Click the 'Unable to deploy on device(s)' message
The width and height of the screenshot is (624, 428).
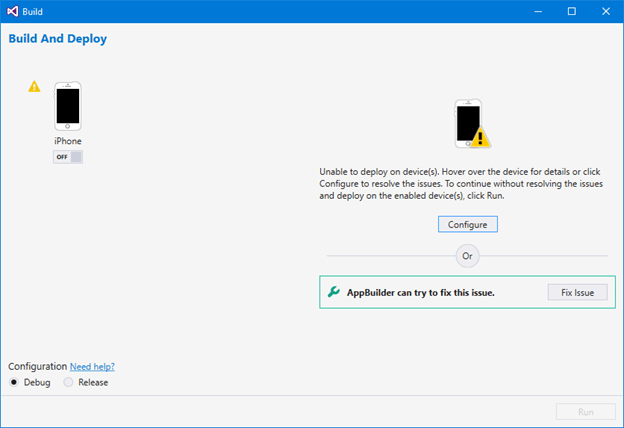click(461, 184)
